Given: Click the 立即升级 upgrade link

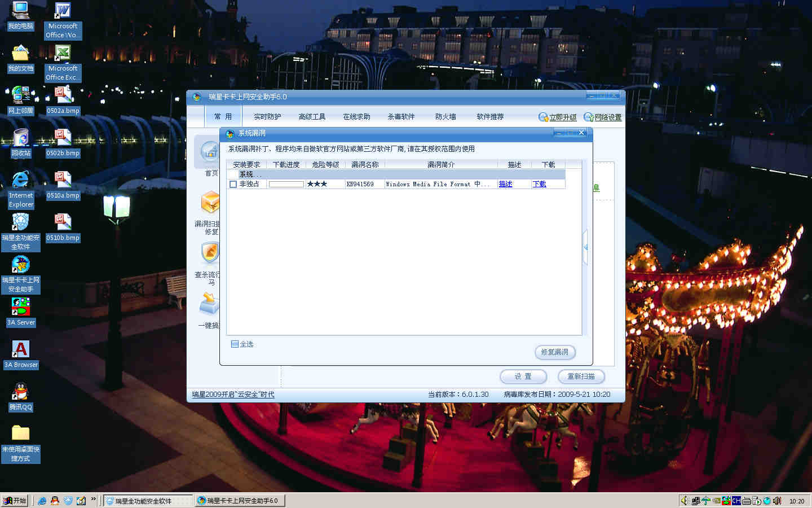Looking at the screenshot, I should [x=557, y=117].
